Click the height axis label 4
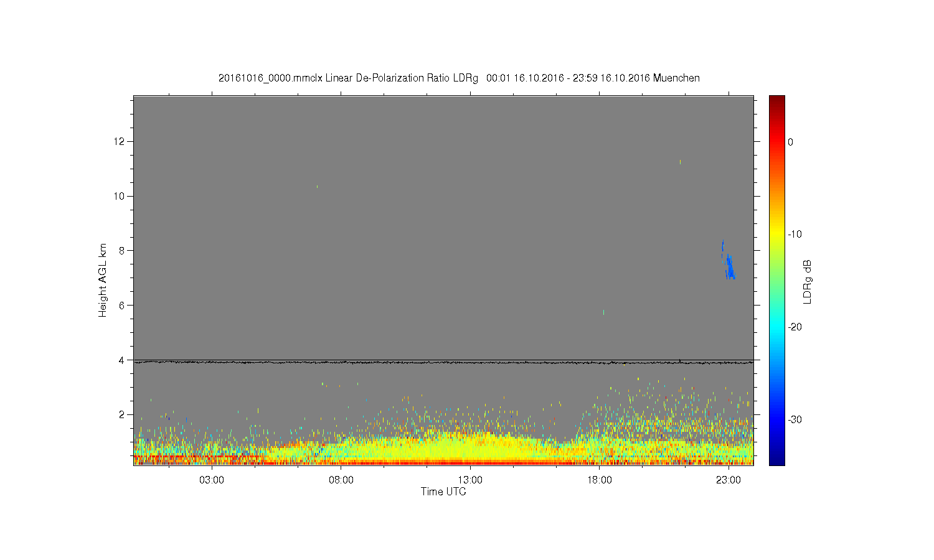This screenshot has width=934, height=560. 122,360
